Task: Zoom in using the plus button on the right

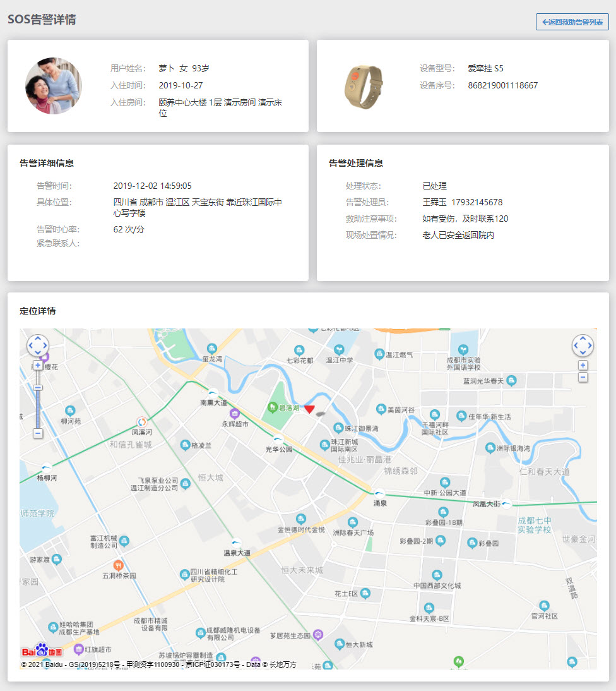Action: (x=582, y=365)
